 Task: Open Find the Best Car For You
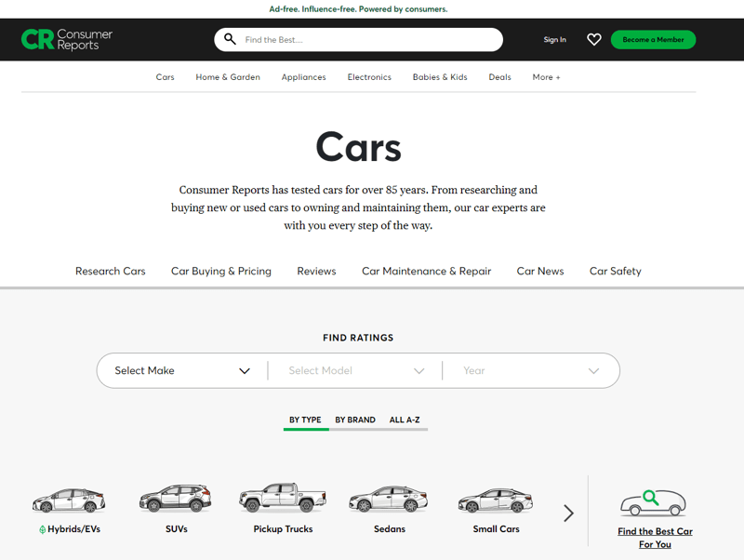[x=655, y=538]
